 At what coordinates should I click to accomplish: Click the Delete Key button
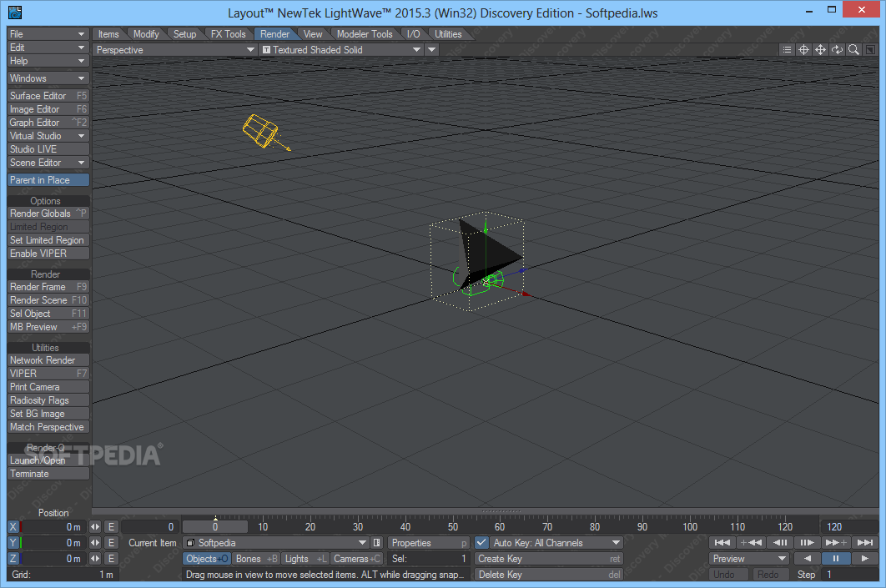(x=549, y=574)
